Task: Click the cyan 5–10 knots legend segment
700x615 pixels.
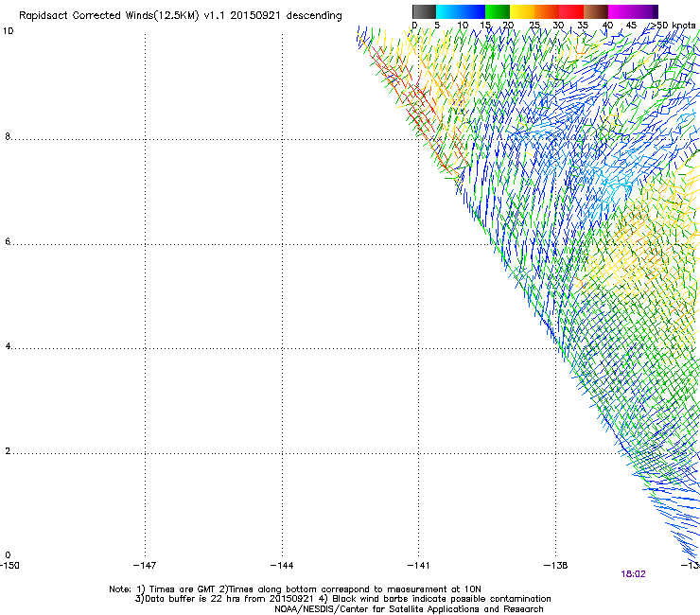Action: tap(448, 11)
